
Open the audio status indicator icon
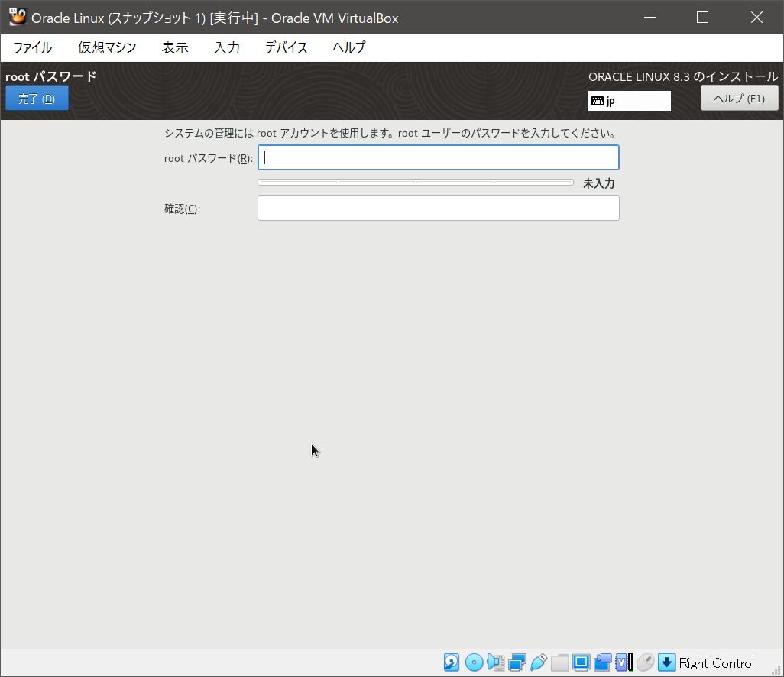coord(495,662)
